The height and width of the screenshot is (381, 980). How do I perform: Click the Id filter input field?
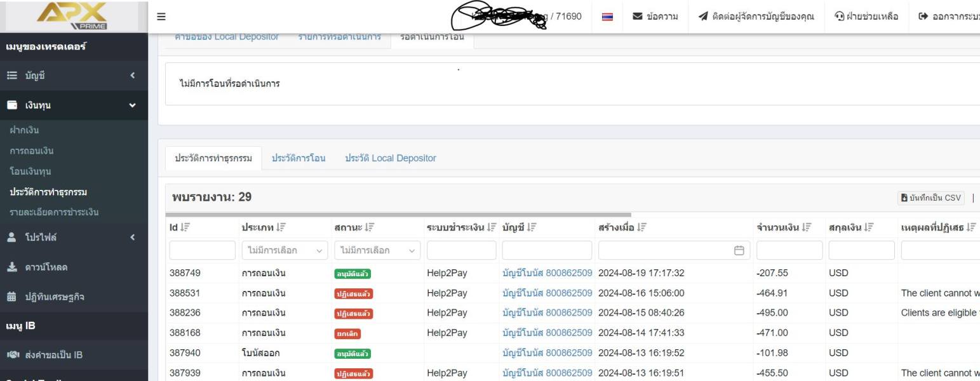coord(202,251)
